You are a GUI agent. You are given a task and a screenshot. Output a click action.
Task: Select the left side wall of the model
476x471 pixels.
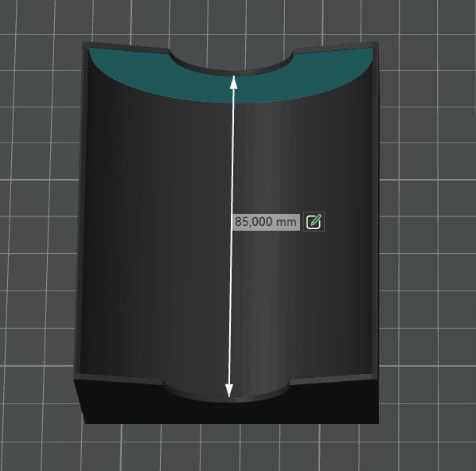(x=80, y=212)
